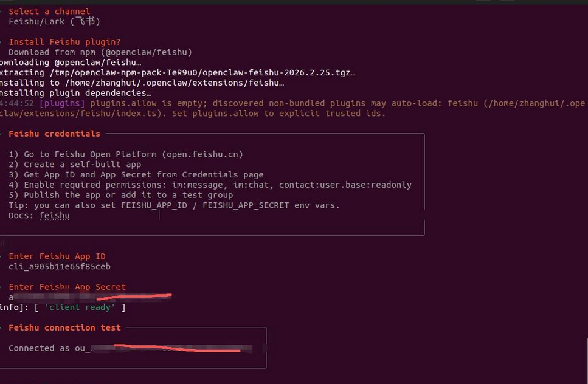
Task: Click the 'ownloading @openclaw/feishu…' output line
Action: click(x=71, y=62)
